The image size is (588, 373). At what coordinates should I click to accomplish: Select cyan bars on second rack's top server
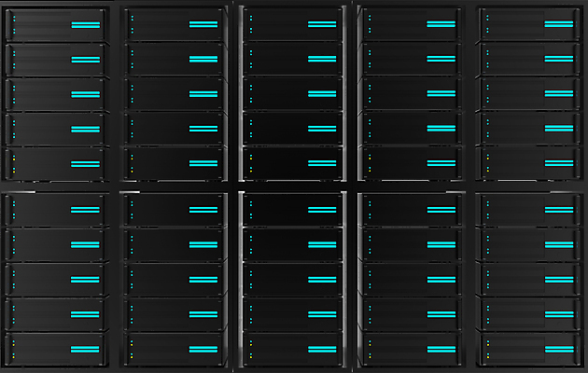point(203,24)
